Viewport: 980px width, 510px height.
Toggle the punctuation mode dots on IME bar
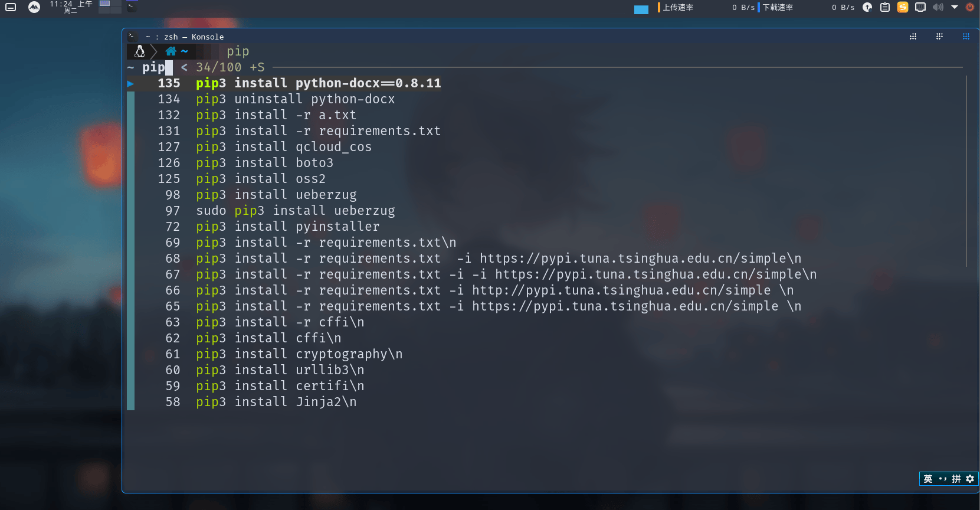942,479
